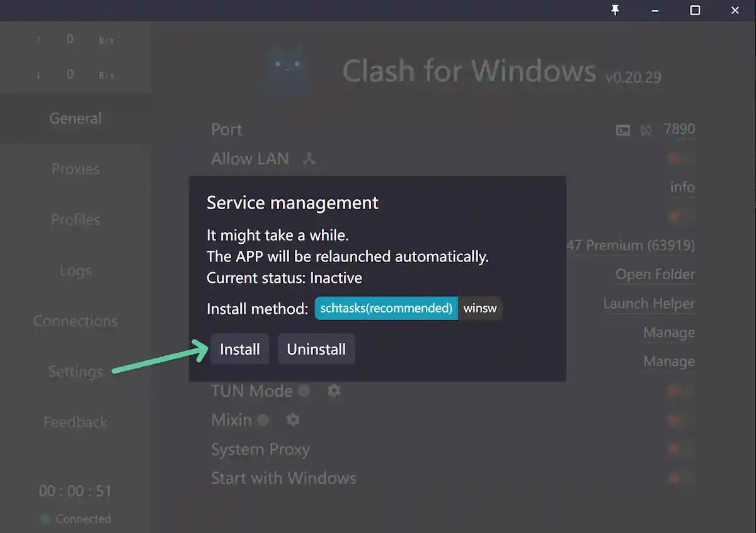
Task: Click Launch Helper link
Action: [x=649, y=304]
